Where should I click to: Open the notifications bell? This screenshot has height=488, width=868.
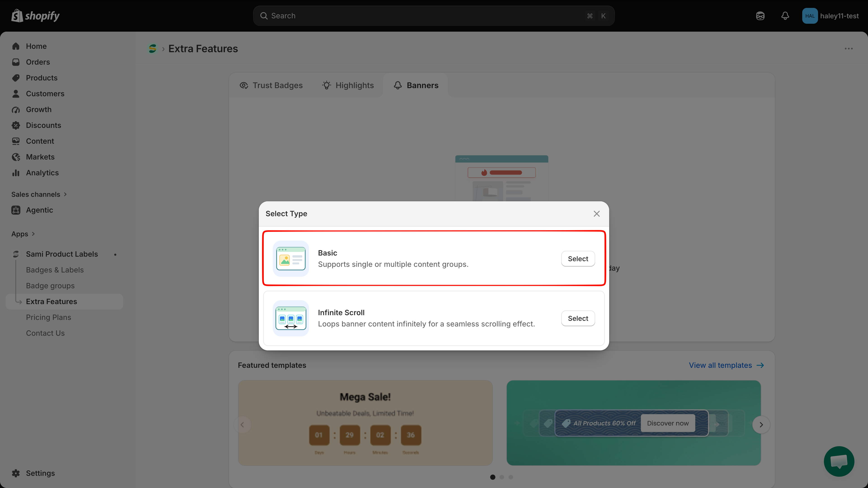785,16
